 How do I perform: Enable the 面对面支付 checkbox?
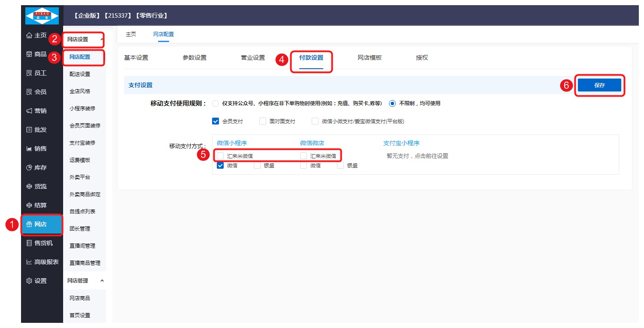pyautogui.click(x=263, y=121)
